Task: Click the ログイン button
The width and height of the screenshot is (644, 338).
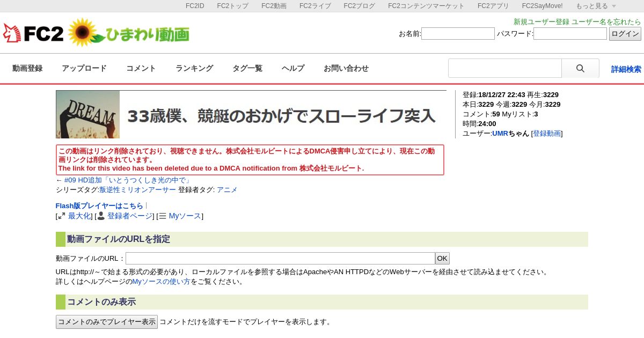Action: click(625, 34)
